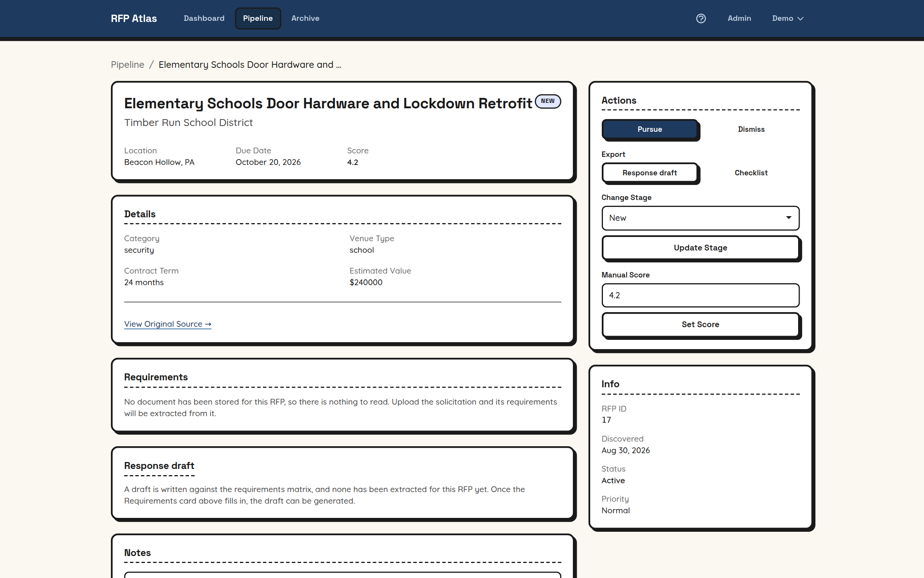
Task: Click the Update Stage button
Action: (700, 248)
